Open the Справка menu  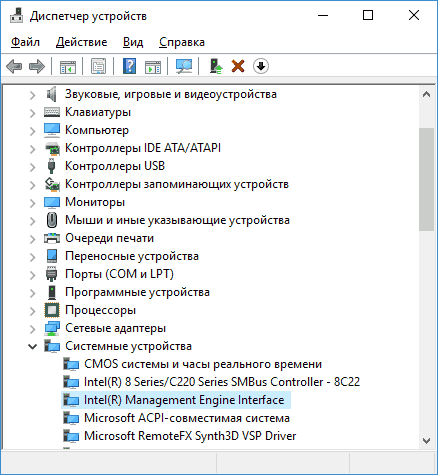click(182, 42)
